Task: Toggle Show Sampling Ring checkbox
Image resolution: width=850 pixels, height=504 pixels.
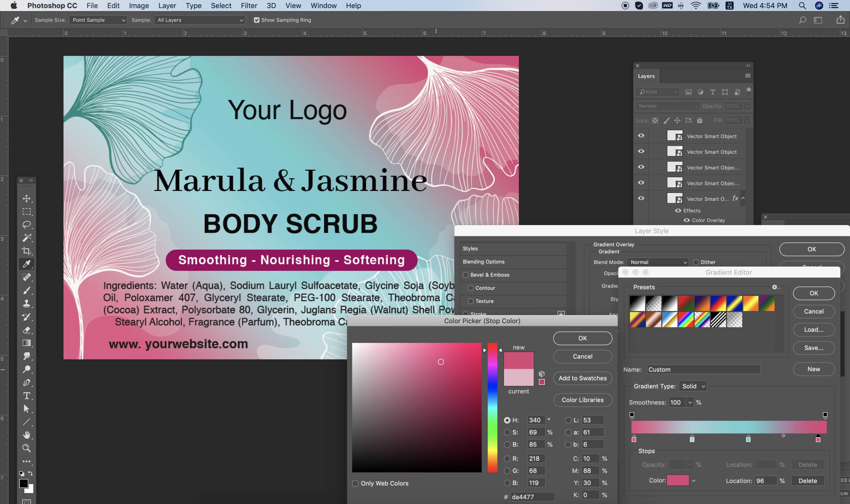Action: [x=257, y=20]
